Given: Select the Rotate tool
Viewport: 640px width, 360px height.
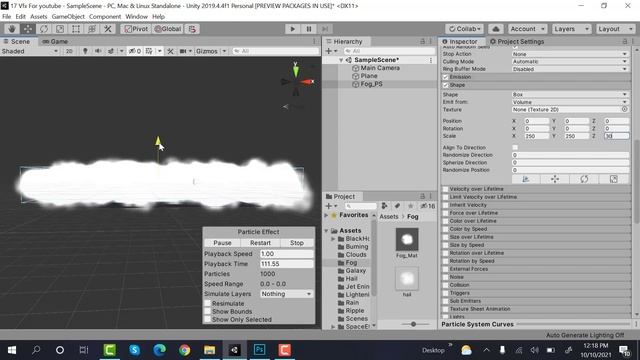Looking at the screenshot, I should pyautogui.click(x=44, y=29).
